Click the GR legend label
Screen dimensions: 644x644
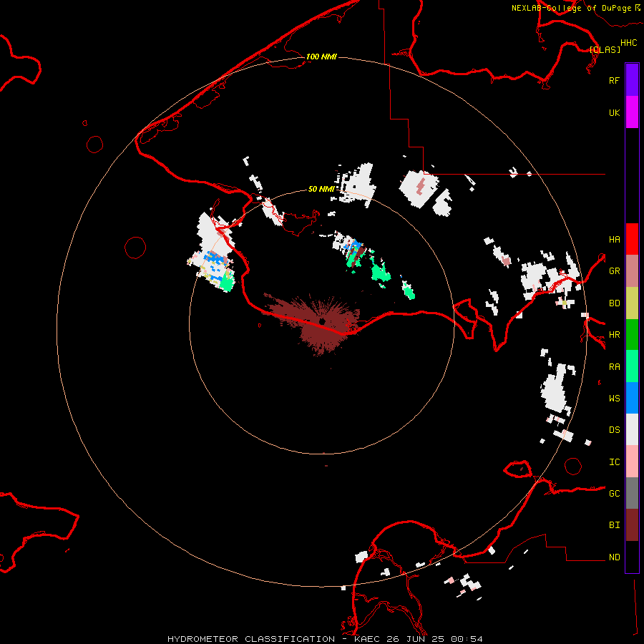click(614, 271)
